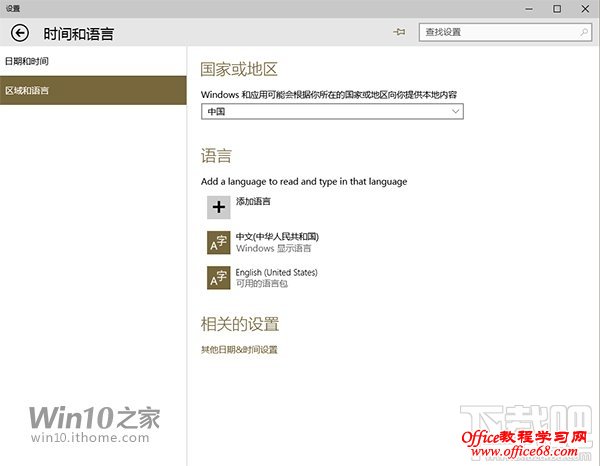Click the search magnifier icon
600x466 pixels.
pyautogui.click(x=584, y=32)
